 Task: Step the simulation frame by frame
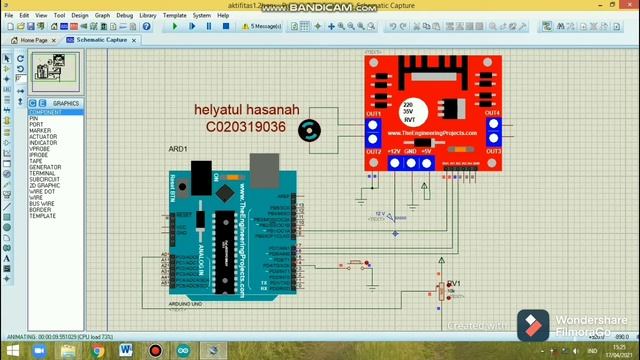(192, 27)
